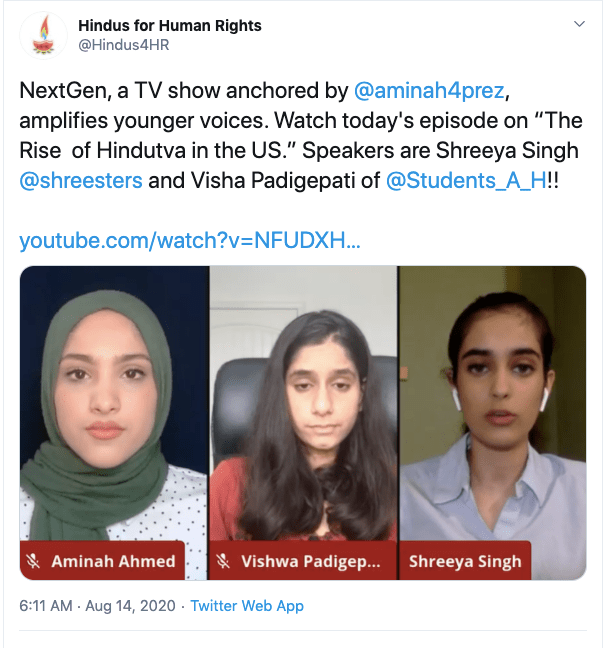Follow the youtube.com/watch link
The image size is (603, 648).
pyautogui.click(x=190, y=241)
